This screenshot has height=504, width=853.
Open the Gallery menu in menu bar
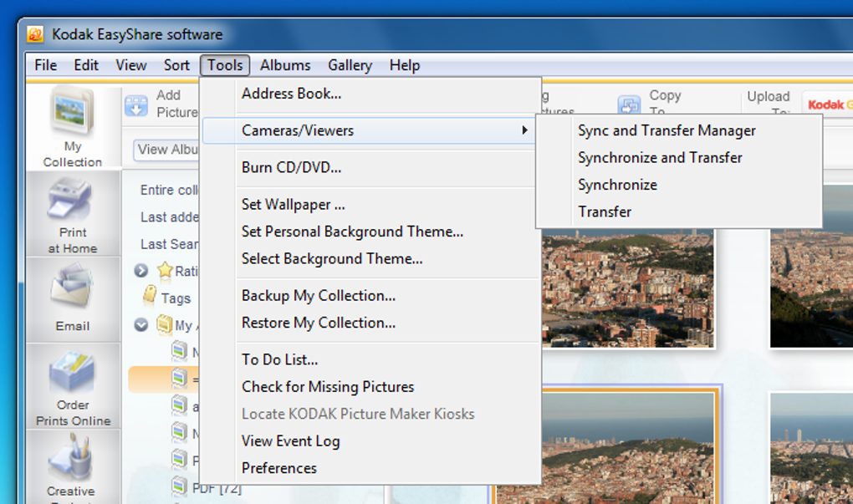(350, 65)
